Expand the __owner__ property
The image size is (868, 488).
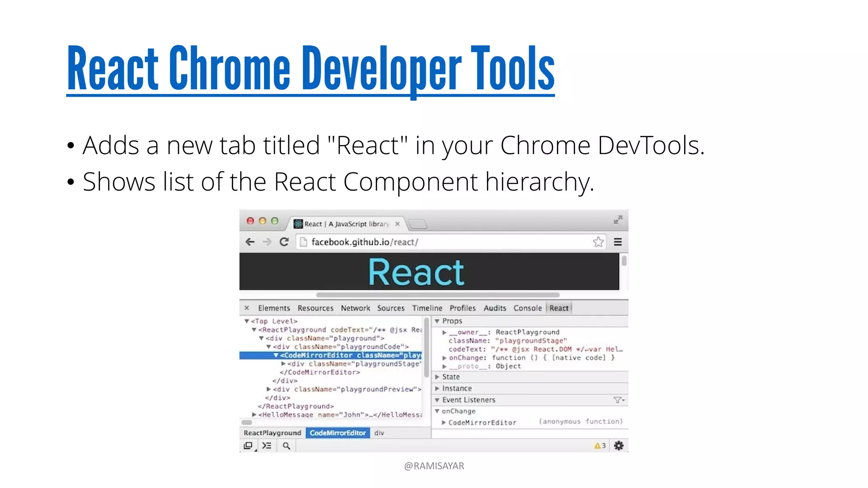(x=444, y=332)
